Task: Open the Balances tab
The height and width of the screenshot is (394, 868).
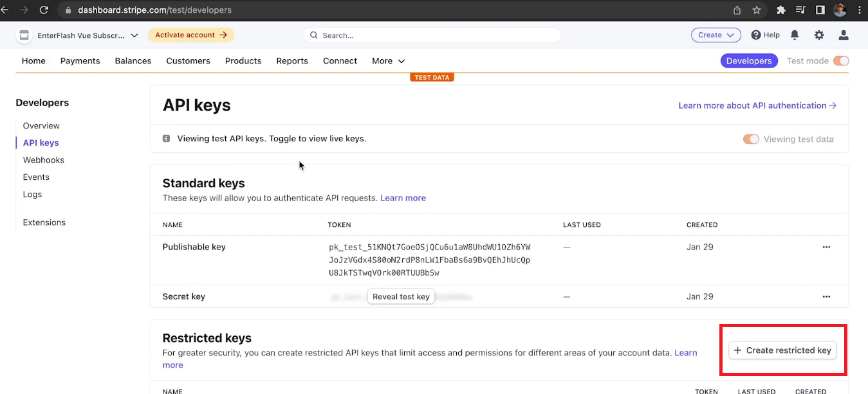Action: point(133,61)
